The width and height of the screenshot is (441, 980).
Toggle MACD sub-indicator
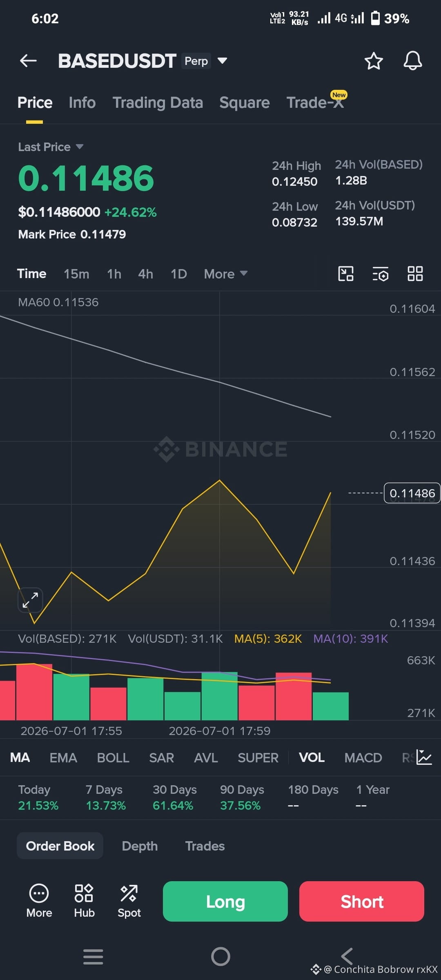click(x=363, y=757)
